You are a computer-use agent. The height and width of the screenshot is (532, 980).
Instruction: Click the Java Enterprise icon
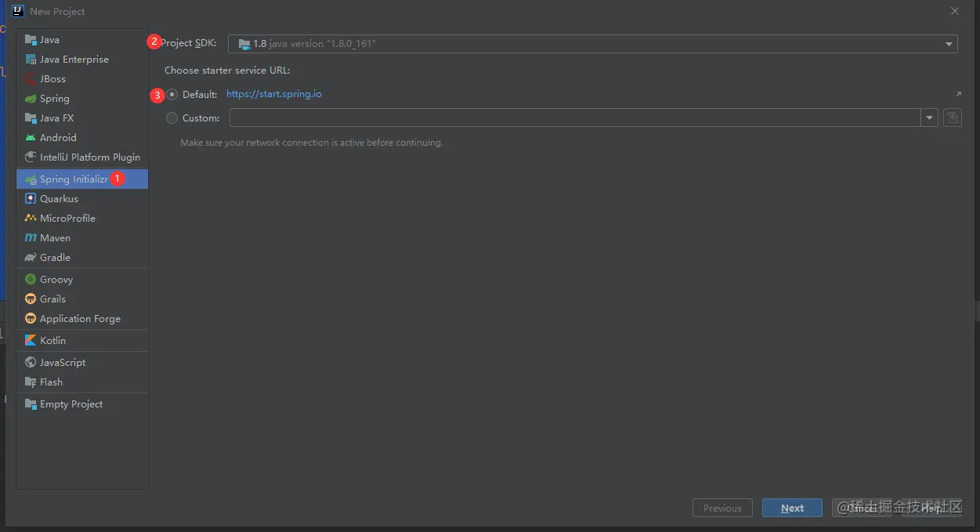click(31, 60)
